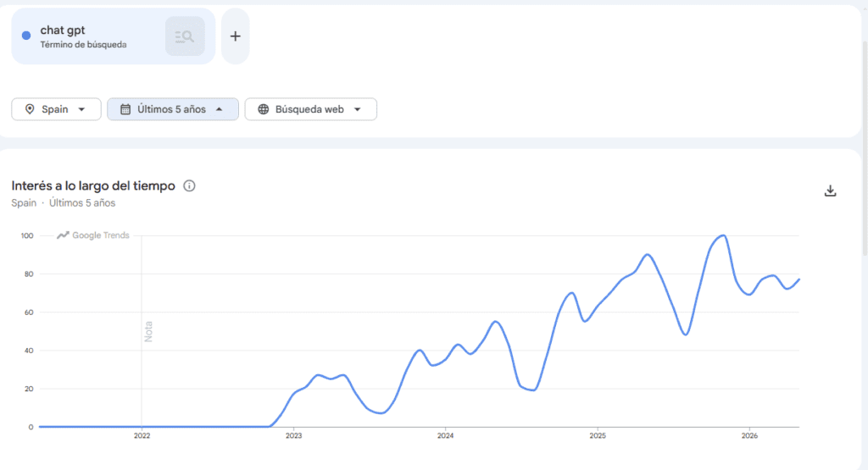The height and width of the screenshot is (470, 868).
Task: Open the Últimos 5 años time dropdown
Action: [x=173, y=109]
